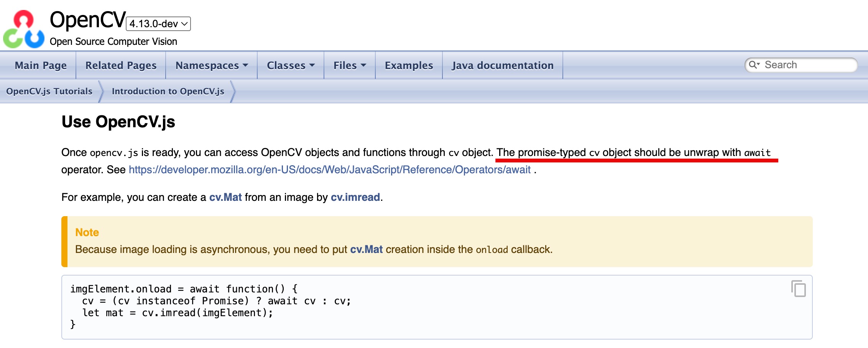Select the Examples menu item

click(x=409, y=66)
